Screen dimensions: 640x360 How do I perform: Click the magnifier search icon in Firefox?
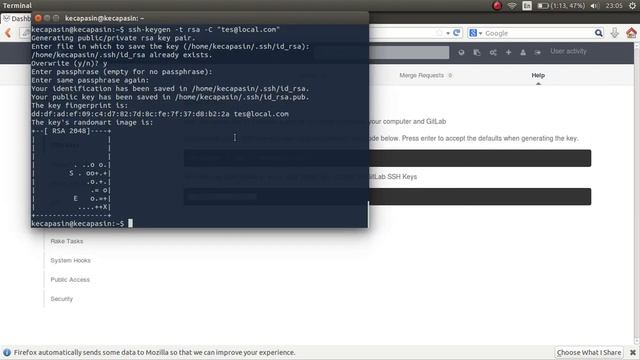(x=598, y=33)
